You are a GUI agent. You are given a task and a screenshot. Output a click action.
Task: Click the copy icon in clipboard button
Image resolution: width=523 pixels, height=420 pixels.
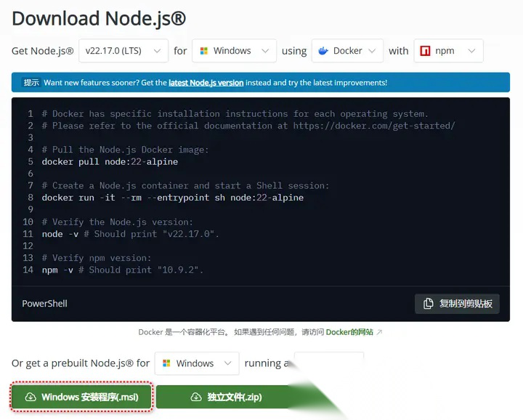(428, 304)
